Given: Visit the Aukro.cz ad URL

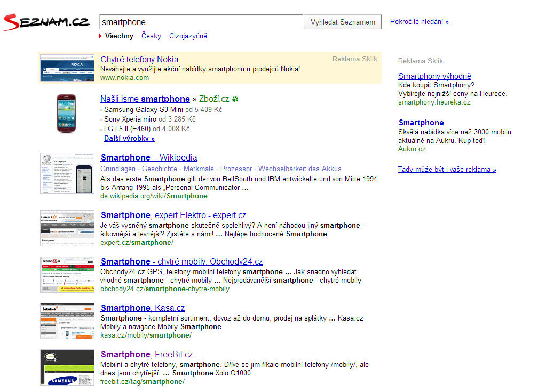Looking at the screenshot, I should pyautogui.click(x=412, y=149).
